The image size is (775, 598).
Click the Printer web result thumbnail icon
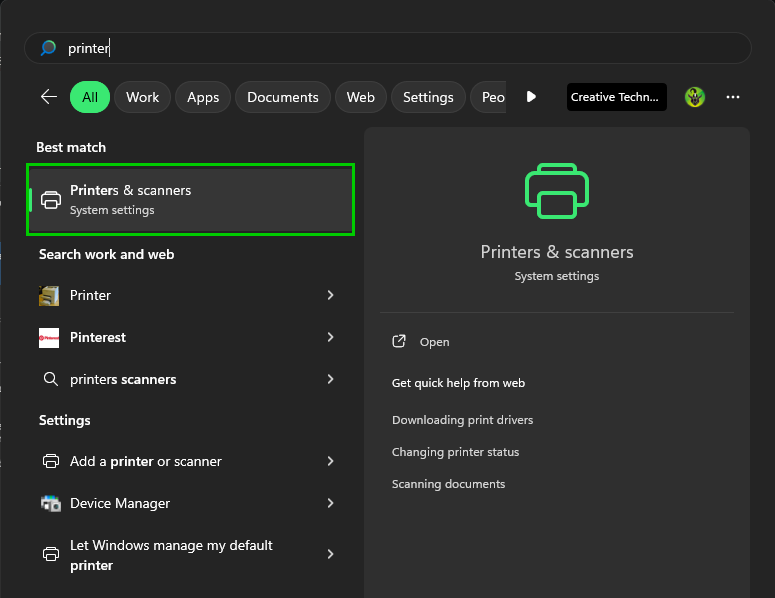(49, 296)
